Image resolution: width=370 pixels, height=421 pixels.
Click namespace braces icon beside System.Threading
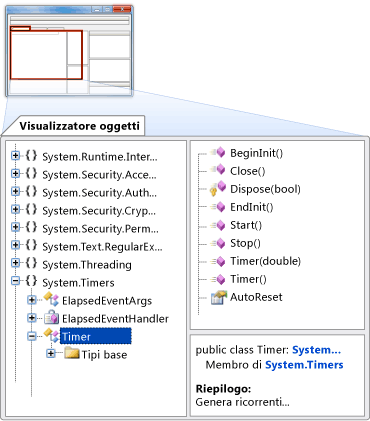(31, 264)
